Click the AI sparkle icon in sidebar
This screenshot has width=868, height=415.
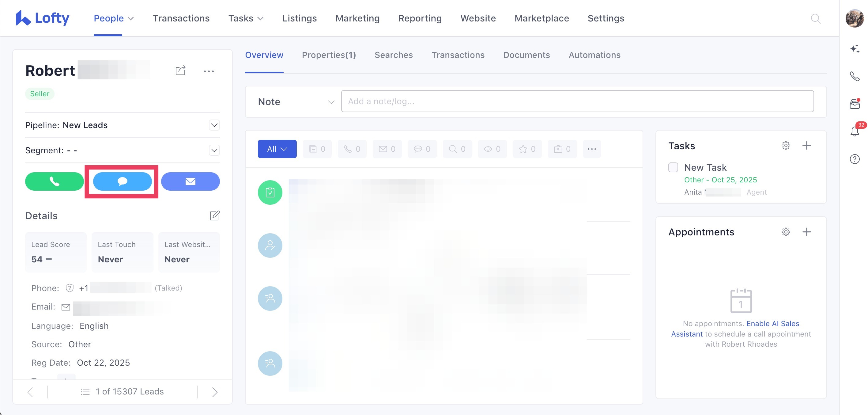point(855,49)
